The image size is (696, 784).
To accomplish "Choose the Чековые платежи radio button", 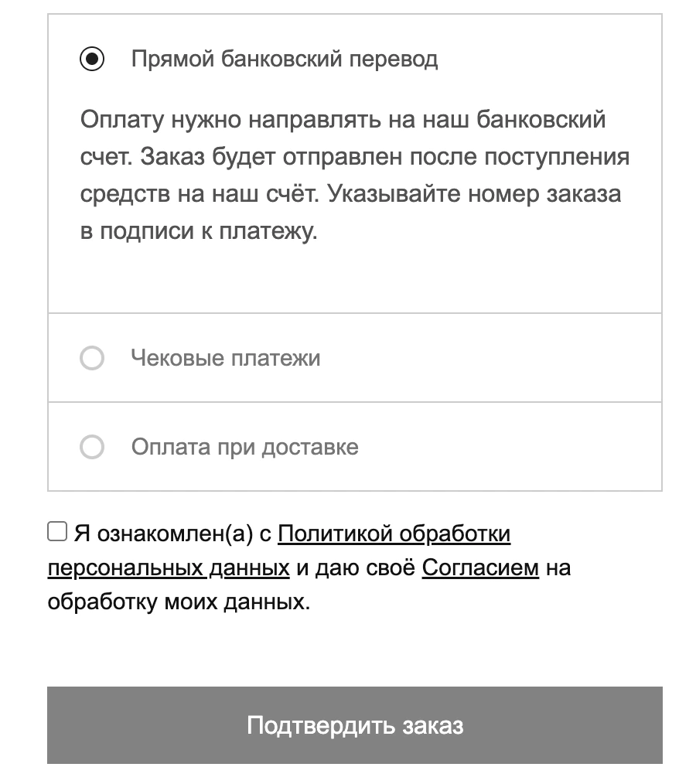I will tap(92, 358).
